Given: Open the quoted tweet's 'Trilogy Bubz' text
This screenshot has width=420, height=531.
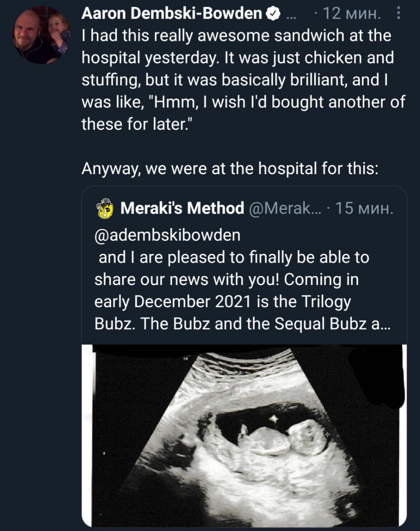Looking at the screenshot, I should (x=223, y=313).
